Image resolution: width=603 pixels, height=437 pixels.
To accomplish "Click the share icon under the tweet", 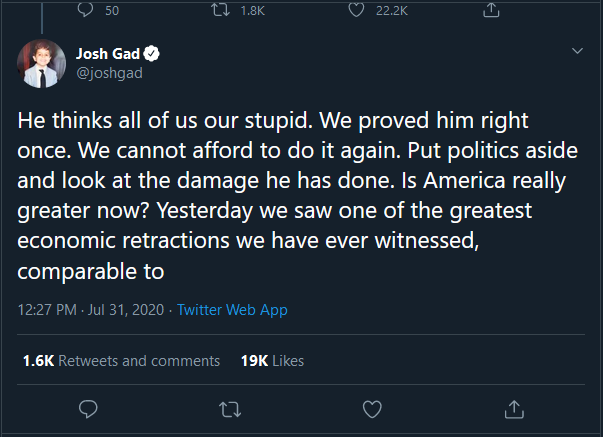I will [514, 408].
